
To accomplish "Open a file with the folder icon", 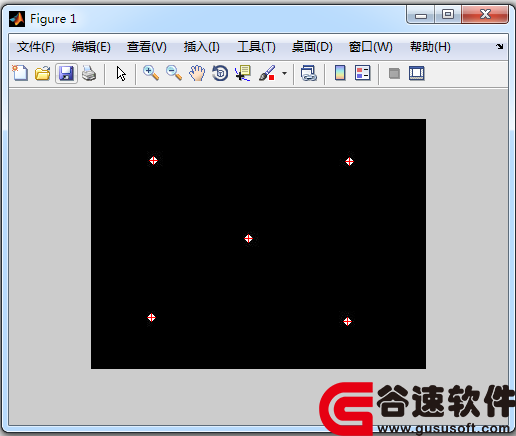I will pos(43,73).
